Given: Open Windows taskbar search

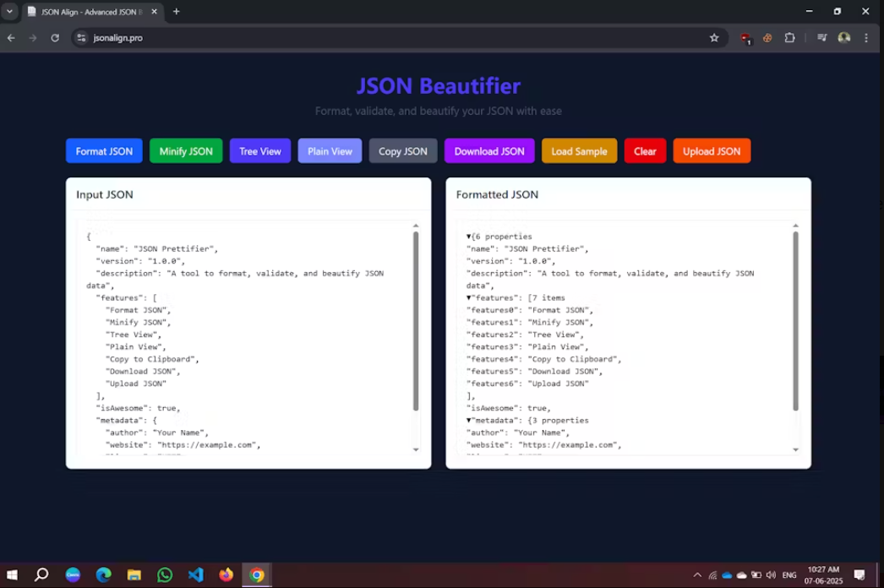Looking at the screenshot, I should tap(41, 575).
